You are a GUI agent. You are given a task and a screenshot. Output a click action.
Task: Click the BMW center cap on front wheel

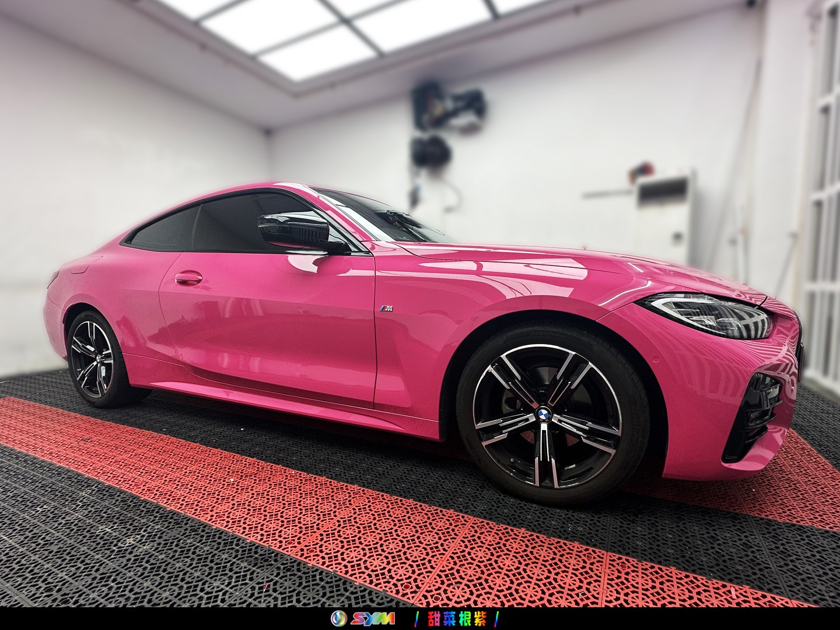[x=544, y=415]
